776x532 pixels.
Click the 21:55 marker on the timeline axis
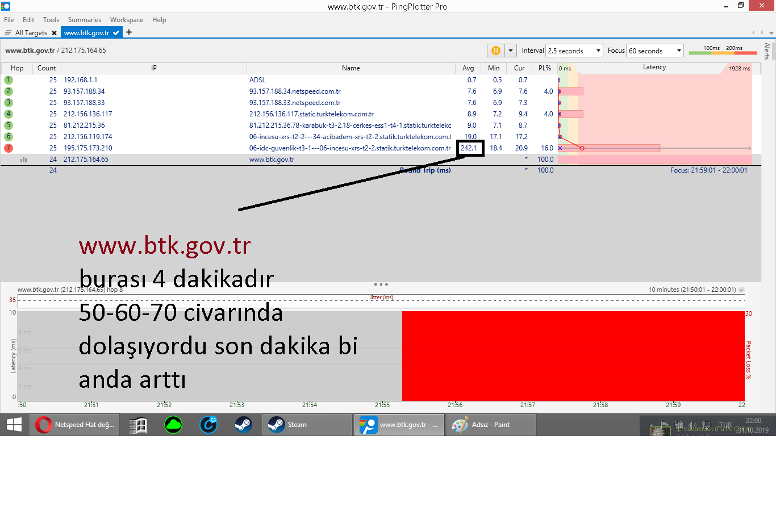click(382, 405)
